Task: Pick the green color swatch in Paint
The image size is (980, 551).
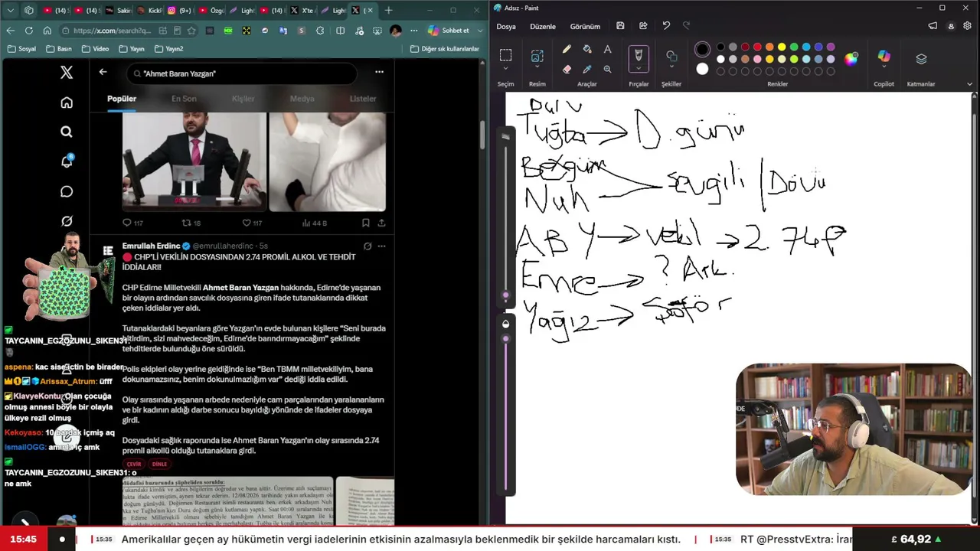Action: [x=794, y=47]
